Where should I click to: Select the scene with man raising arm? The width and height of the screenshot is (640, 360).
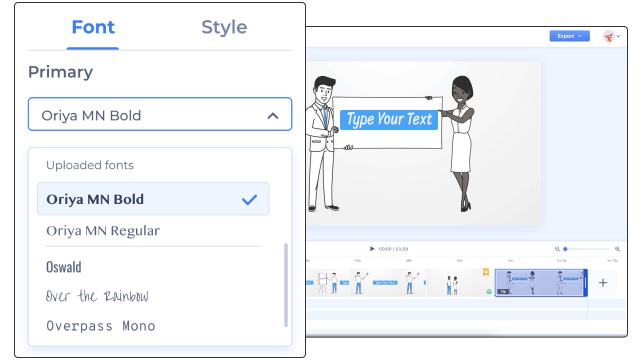[388, 282]
